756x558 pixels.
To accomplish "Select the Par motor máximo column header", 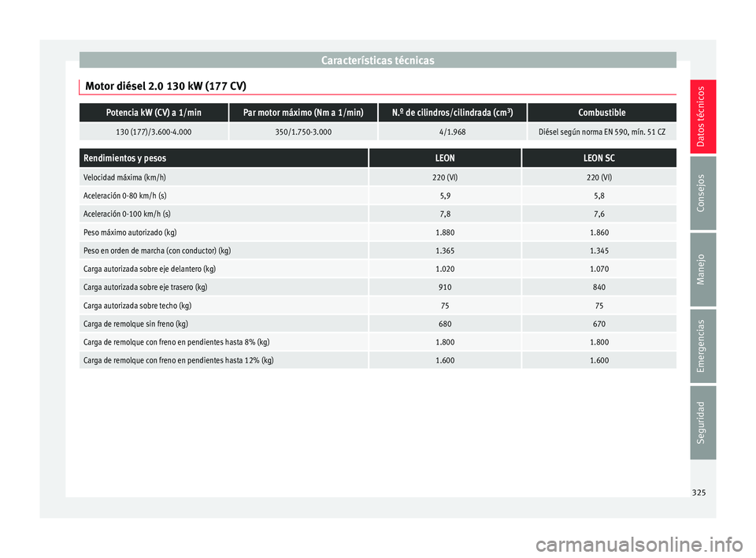I will (x=303, y=113).
